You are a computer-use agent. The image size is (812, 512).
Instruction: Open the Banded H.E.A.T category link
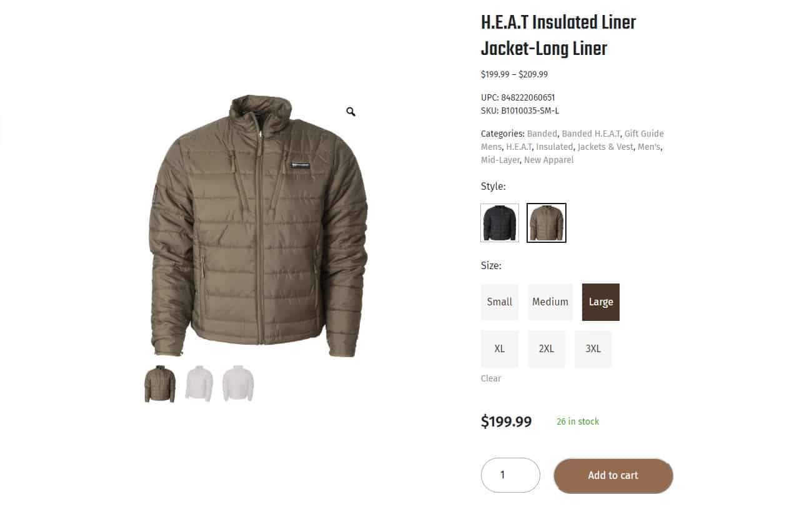click(x=591, y=134)
